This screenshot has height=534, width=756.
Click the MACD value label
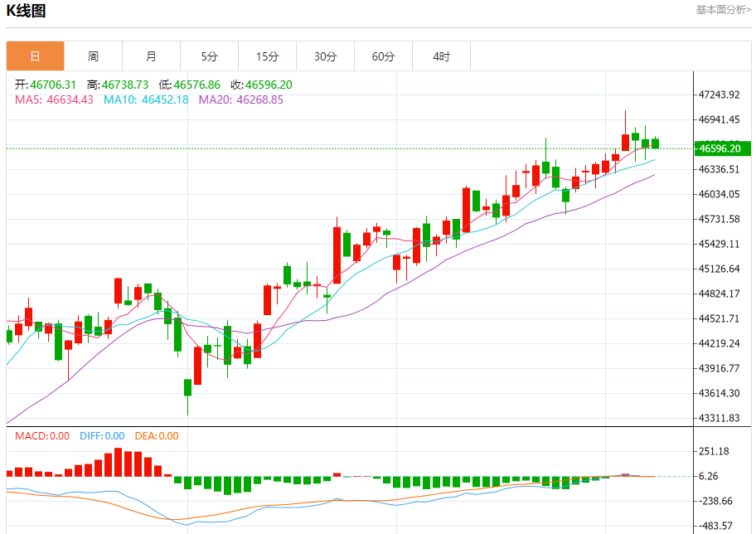coord(42,435)
